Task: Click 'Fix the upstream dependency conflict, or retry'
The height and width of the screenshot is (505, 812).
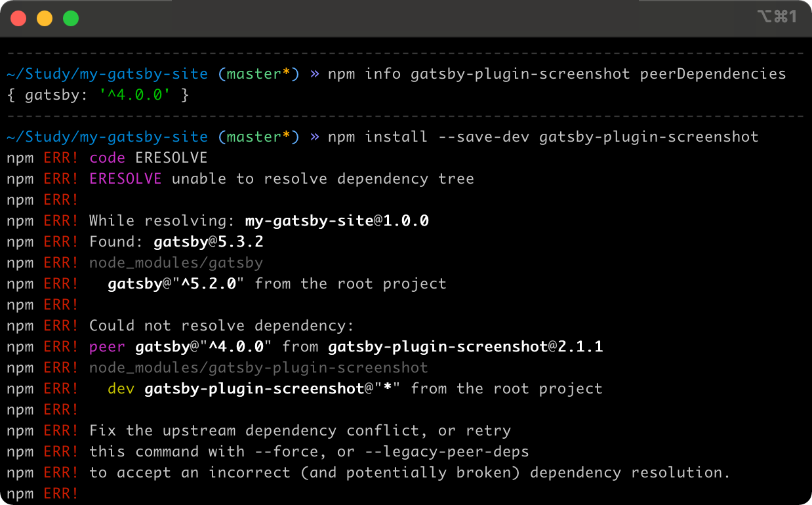Action: point(300,431)
